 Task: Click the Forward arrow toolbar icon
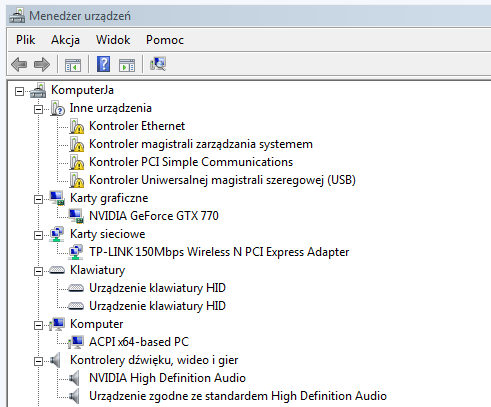coord(42,64)
